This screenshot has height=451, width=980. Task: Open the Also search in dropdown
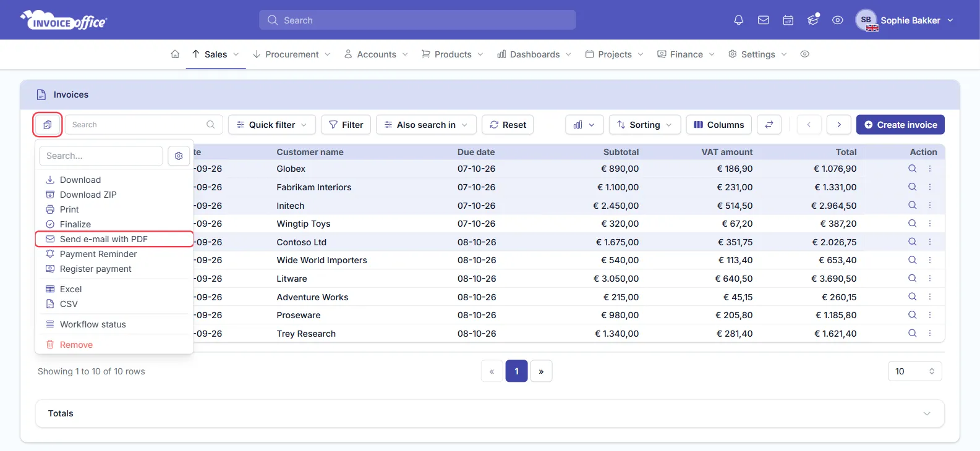coord(426,125)
